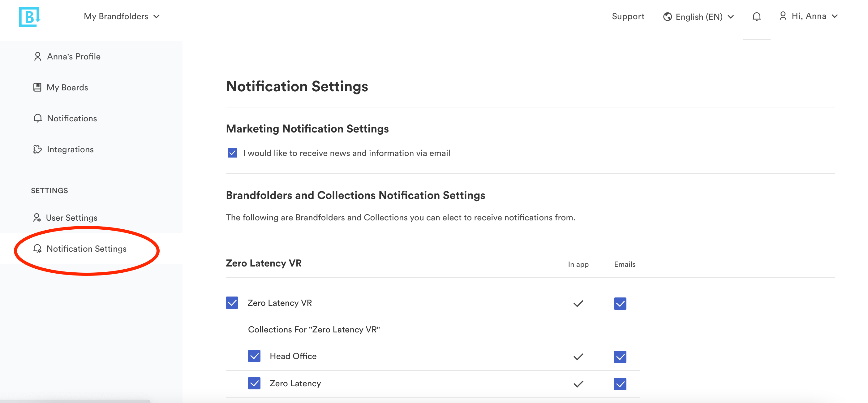Click the Integrations puzzle icon
This screenshot has height=403, width=868.
click(x=37, y=149)
